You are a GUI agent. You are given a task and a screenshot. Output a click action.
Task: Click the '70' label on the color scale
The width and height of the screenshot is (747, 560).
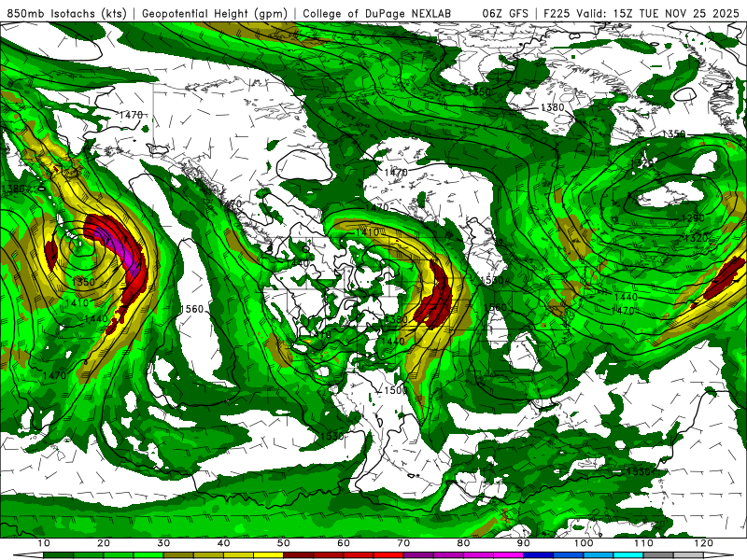403,543
